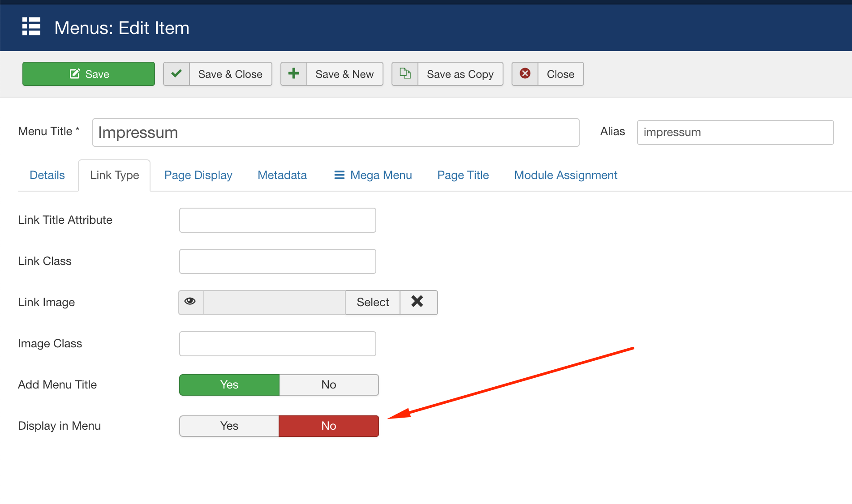The image size is (852, 504).
Task: Click Select to choose a link image
Action: click(373, 303)
